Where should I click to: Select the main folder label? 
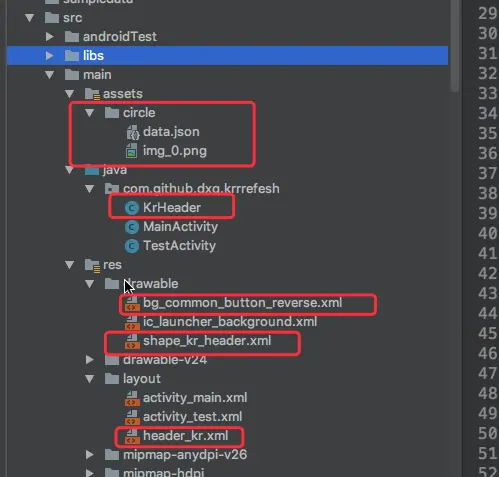(97, 75)
